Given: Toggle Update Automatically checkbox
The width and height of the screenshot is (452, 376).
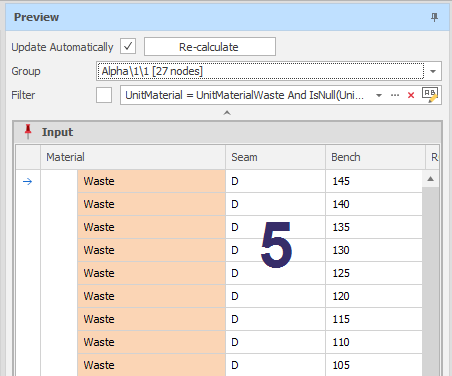Looking at the screenshot, I should click(128, 46).
